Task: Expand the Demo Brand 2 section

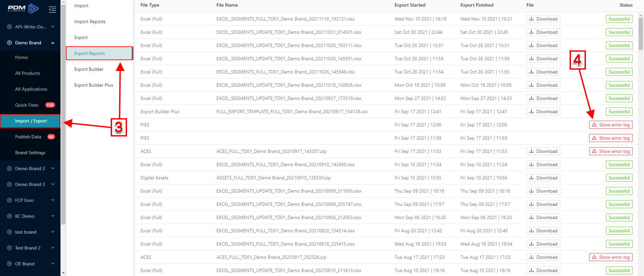Action: click(53, 169)
